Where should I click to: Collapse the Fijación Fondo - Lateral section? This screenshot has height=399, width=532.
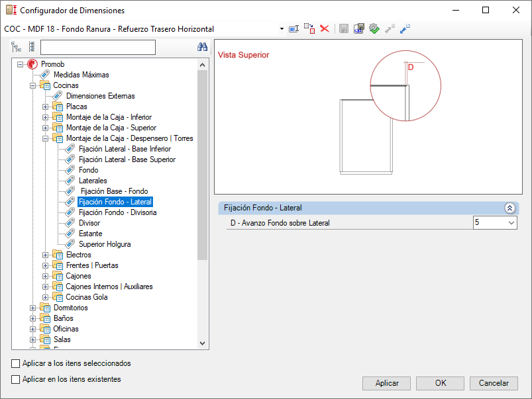tap(509, 208)
